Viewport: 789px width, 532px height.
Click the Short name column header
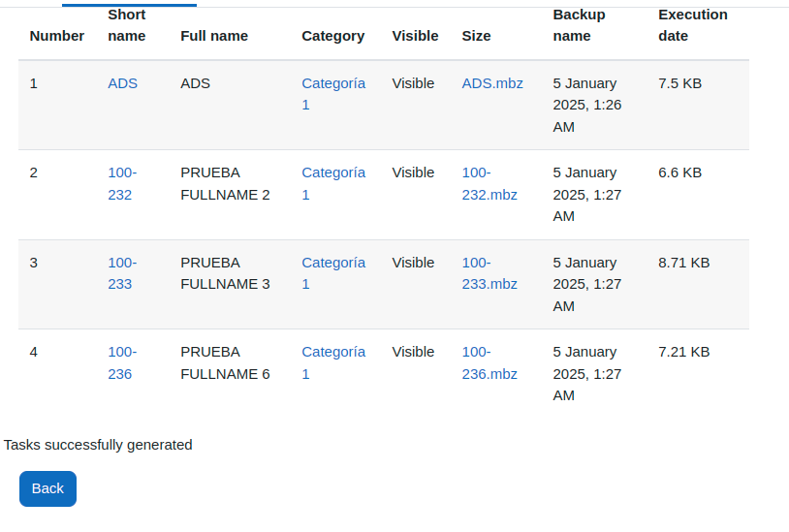(x=126, y=25)
